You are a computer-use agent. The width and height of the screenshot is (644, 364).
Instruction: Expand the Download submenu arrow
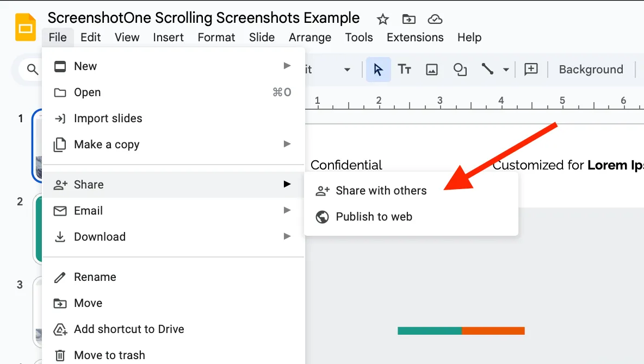pos(287,236)
